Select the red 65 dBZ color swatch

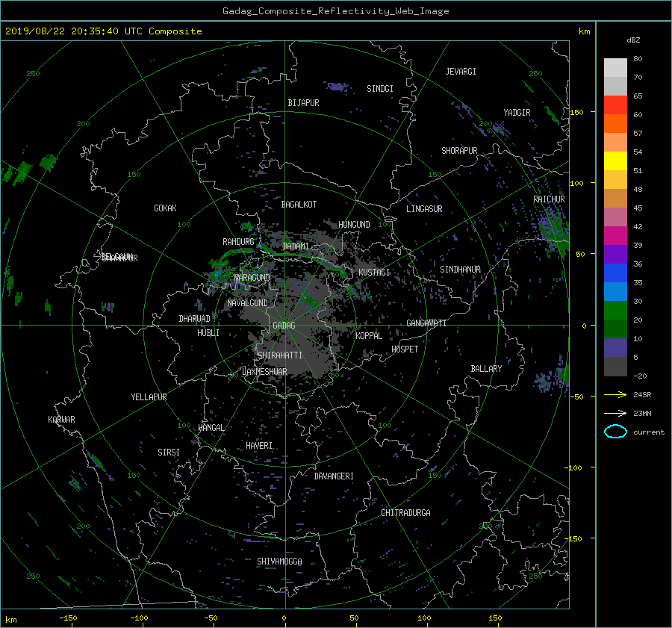tap(615, 105)
